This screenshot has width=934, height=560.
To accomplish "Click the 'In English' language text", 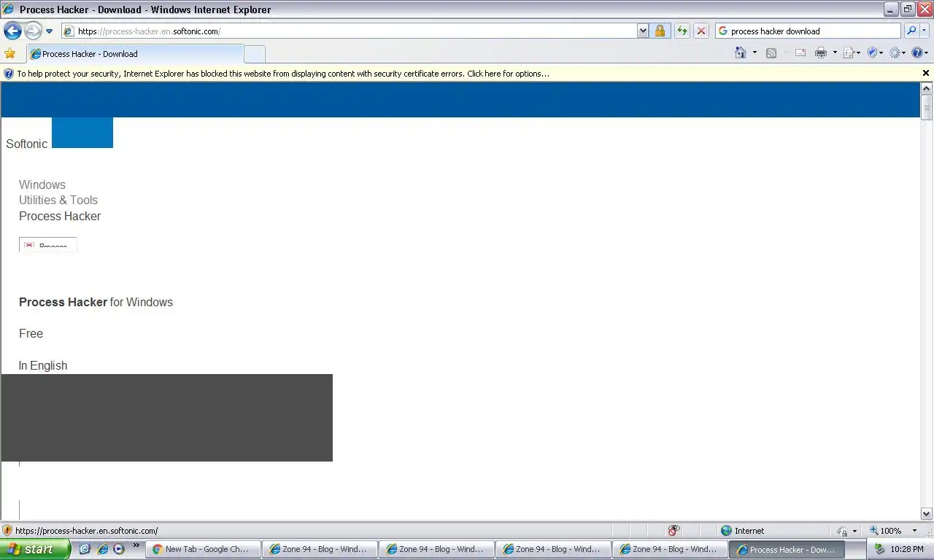I will pyautogui.click(x=43, y=365).
